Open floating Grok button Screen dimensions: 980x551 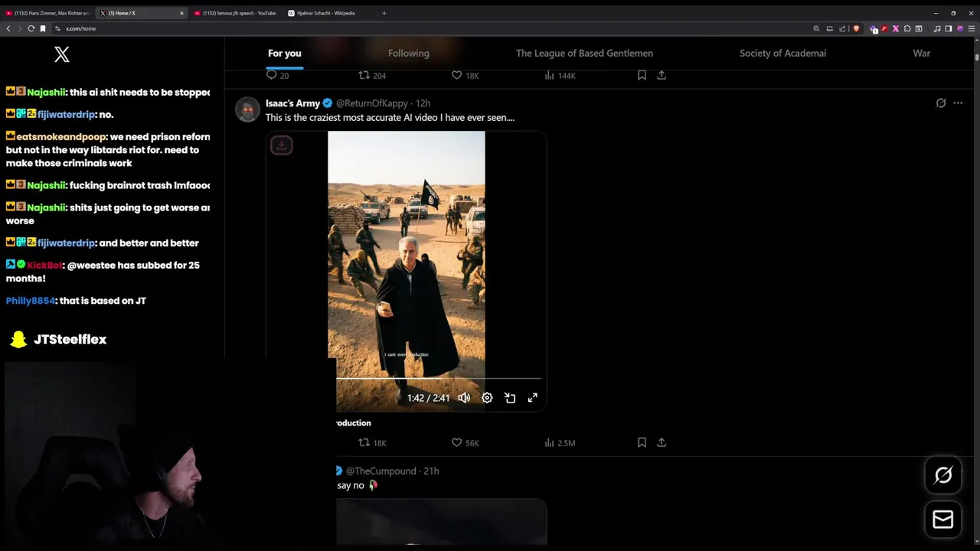coord(943,475)
